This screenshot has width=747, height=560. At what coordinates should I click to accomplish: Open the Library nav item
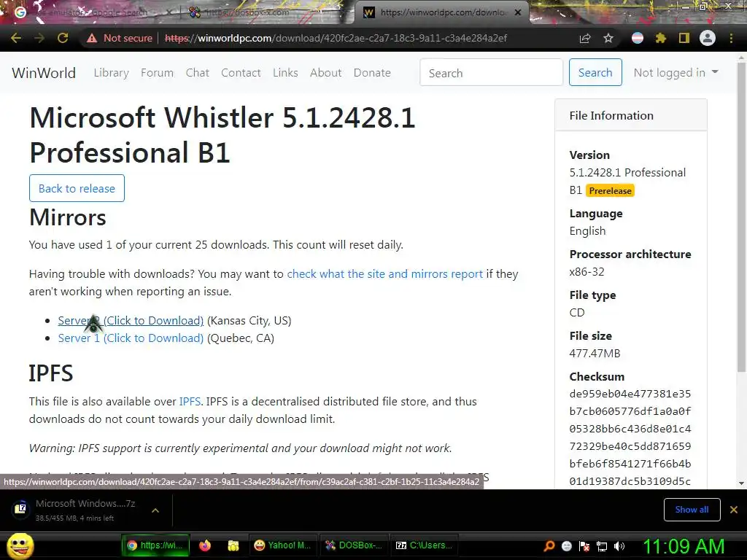click(x=111, y=72)
